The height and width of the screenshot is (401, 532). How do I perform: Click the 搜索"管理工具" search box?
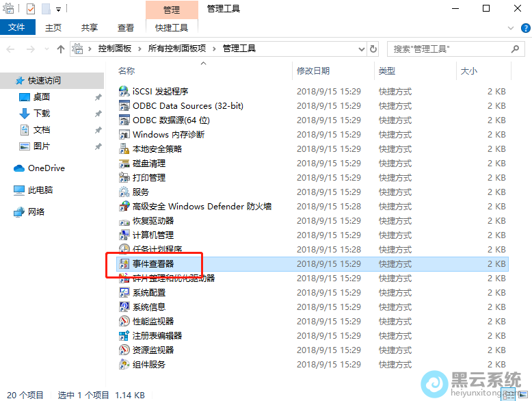448,49
